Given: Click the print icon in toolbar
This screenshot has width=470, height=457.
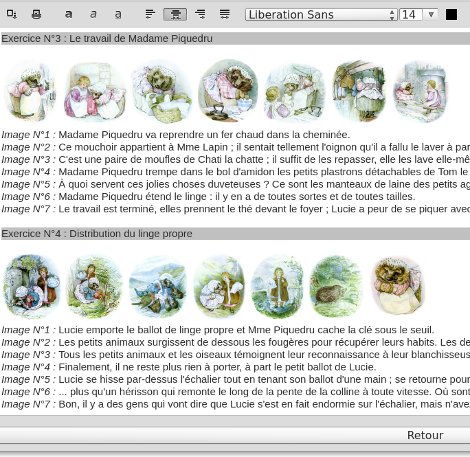Looking at the screenshot, I should [36, 14].
